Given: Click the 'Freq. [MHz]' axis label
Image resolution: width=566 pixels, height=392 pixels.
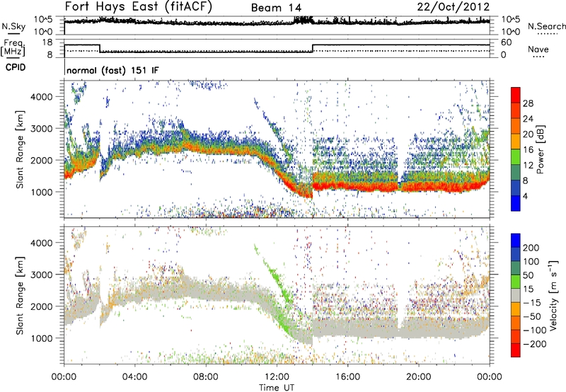Looking at the screenshot, I should click(x=13, y=47).
